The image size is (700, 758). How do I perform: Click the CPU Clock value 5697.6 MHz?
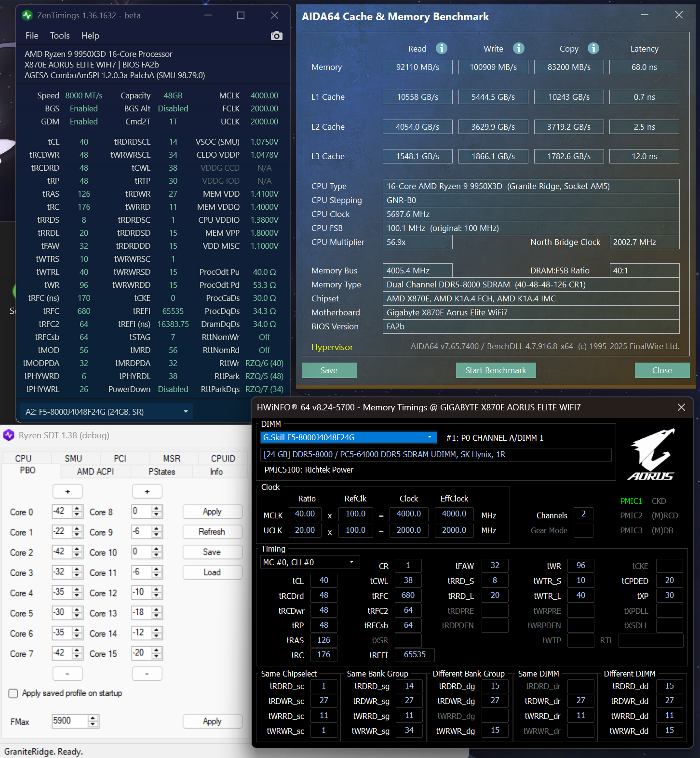point(531,214)
